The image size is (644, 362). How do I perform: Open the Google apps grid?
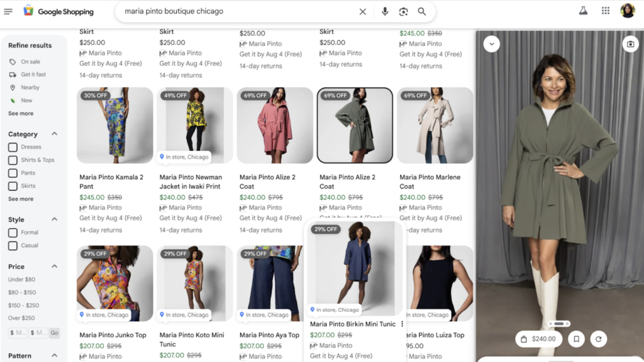coord(605,11)
